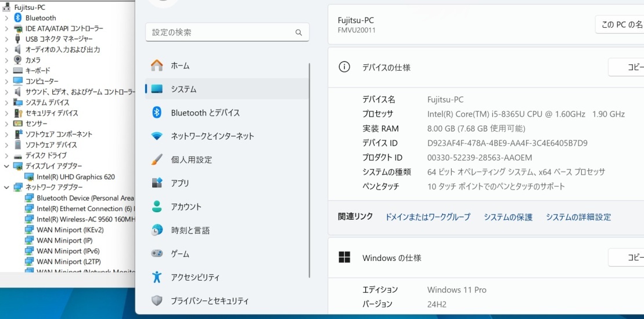The height and width of the screenshot is (319, 644).
Task: Click the キーボード keyboard icon
Action: pos(17,71)
